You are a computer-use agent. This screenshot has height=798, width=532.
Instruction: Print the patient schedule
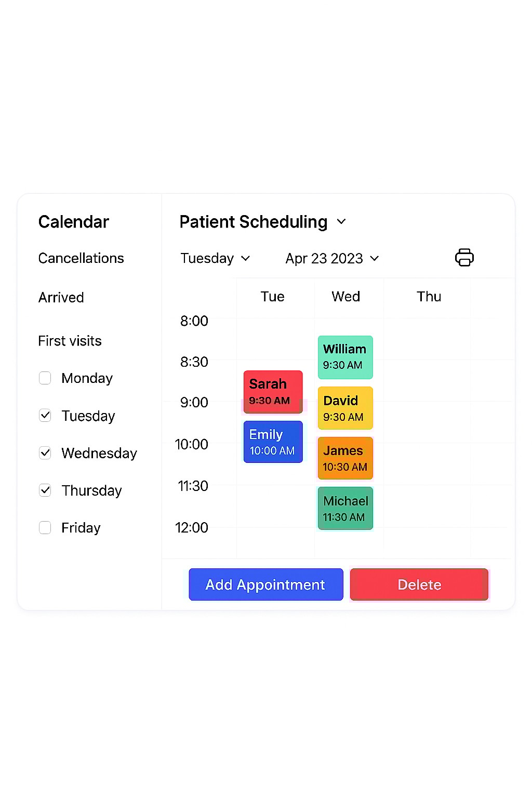coord(464,258)
